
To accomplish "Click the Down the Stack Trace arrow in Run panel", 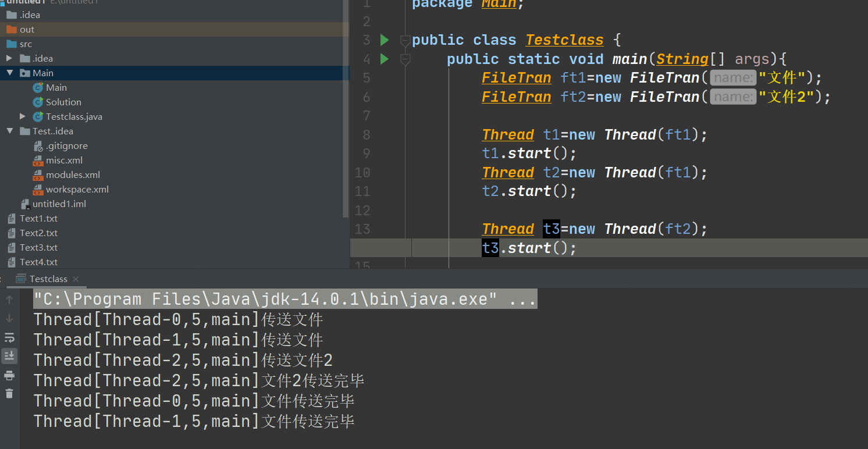I will coord(9,319).
